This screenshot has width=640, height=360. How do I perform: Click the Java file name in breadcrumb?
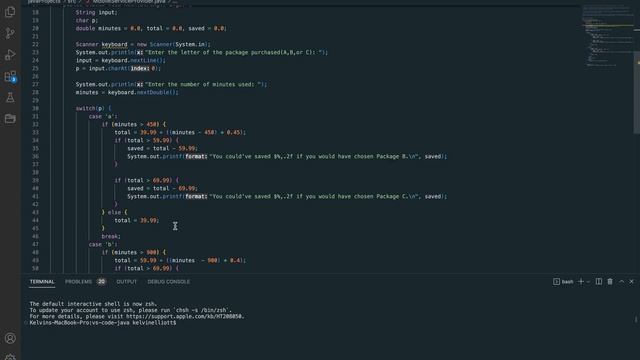(x=129, y=2)
